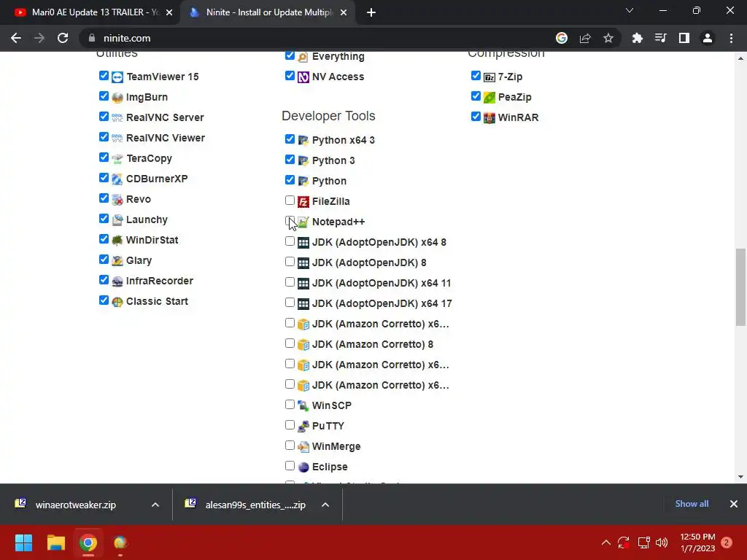Click the WinRAR books icon

pos(489,117)
